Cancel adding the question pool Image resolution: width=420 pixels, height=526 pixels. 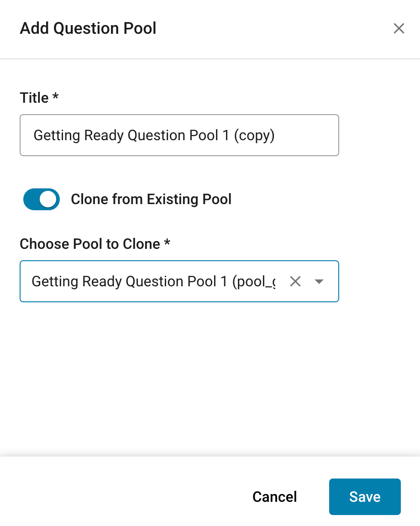[274, 497]
